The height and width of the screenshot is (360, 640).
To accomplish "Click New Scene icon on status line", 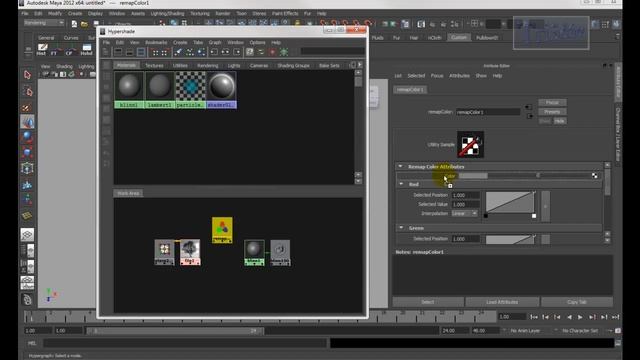I will tap(74, 24).
